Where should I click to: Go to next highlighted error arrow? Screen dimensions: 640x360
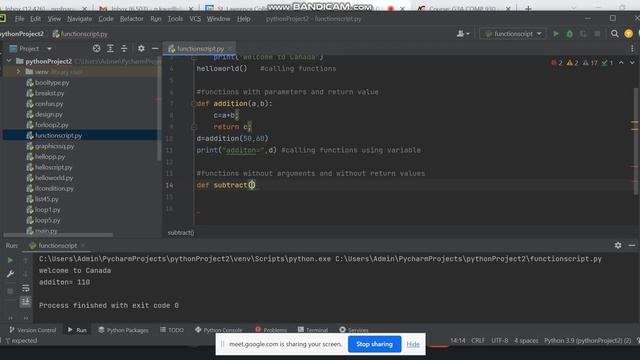(x=632, y=63)
